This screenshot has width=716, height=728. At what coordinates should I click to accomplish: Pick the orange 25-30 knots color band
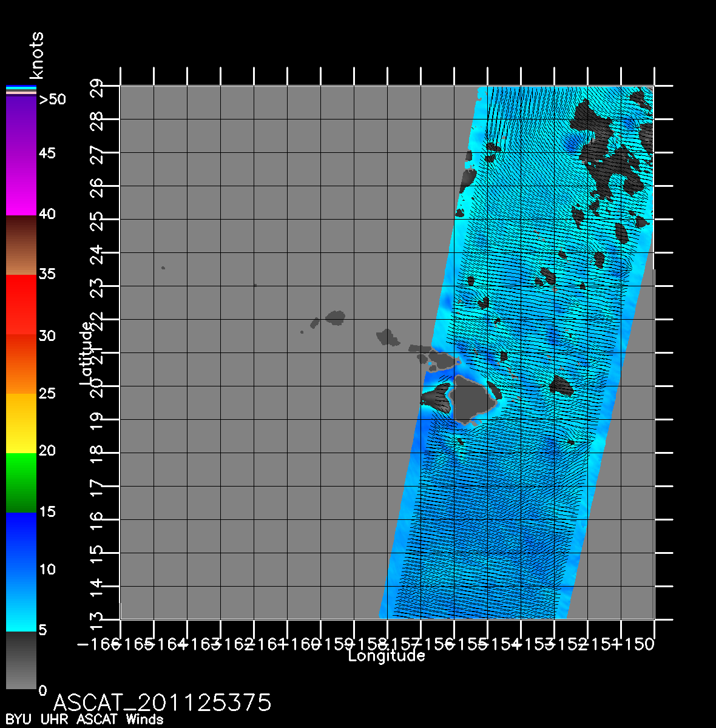21,364
